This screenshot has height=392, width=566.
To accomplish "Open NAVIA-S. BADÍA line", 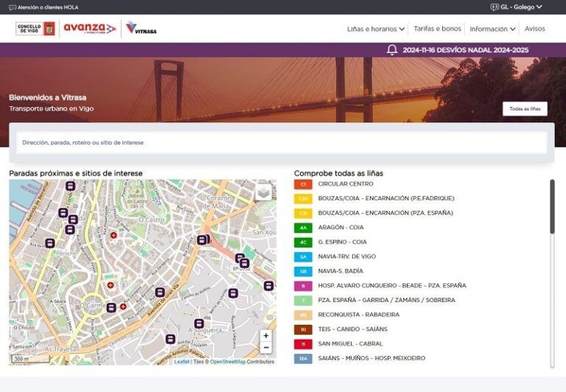I will [340, 270].
